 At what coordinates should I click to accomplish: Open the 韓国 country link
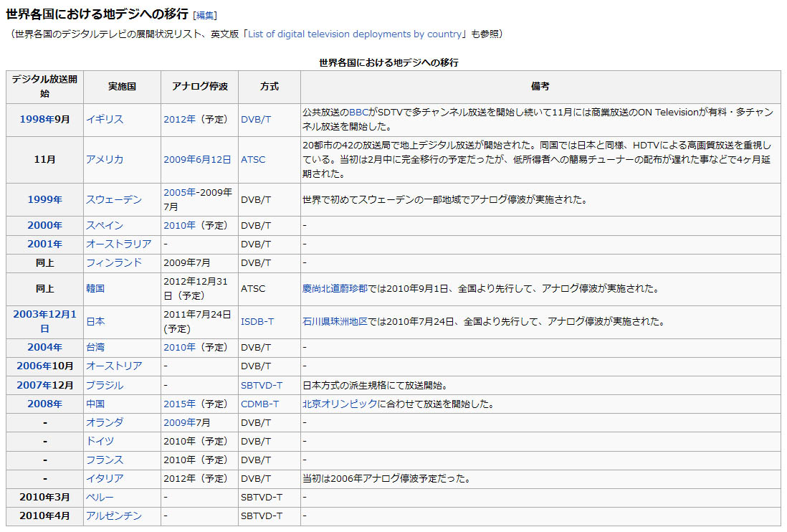click(x=95, y=288)
